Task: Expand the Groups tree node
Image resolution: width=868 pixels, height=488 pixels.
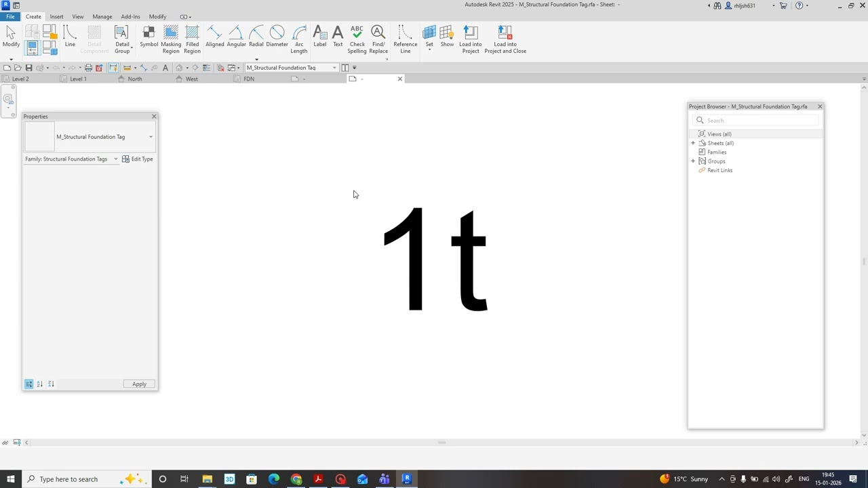Action: coord(693,161)
